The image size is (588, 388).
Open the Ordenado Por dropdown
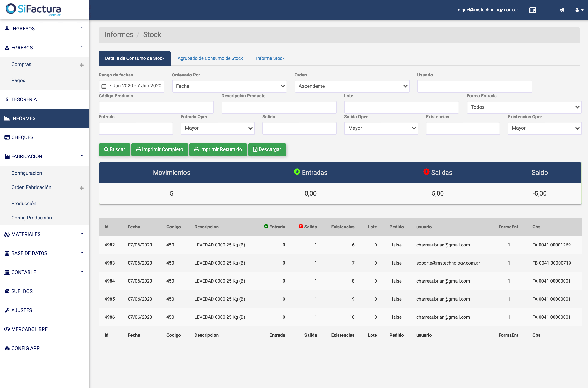229,86
